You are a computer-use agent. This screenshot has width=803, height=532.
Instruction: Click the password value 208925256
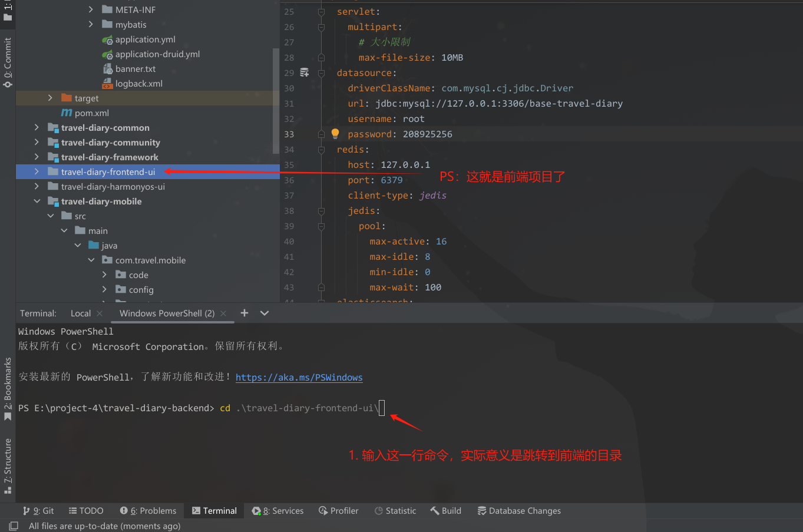pos(428,134)
